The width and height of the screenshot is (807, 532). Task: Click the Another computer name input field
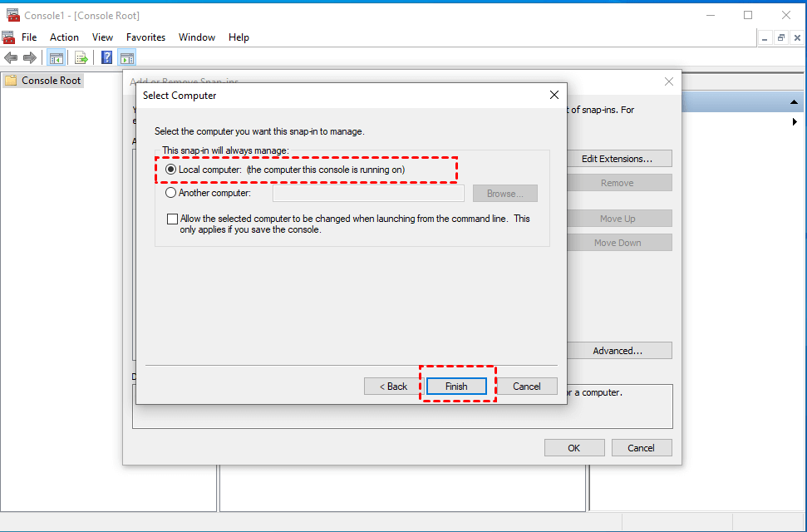tap(368, 194)
